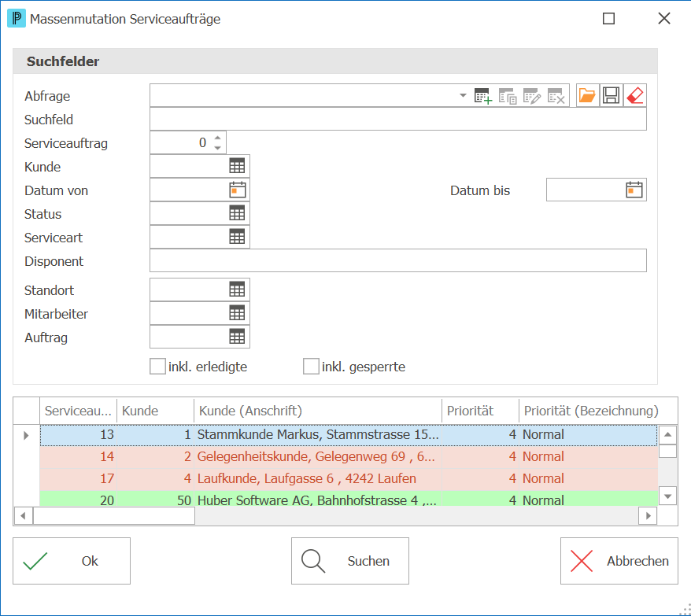Delete the selected Abfrage query
Image resolution: width=691 pixels, height=616 pixels.
[x=556, y=96]
